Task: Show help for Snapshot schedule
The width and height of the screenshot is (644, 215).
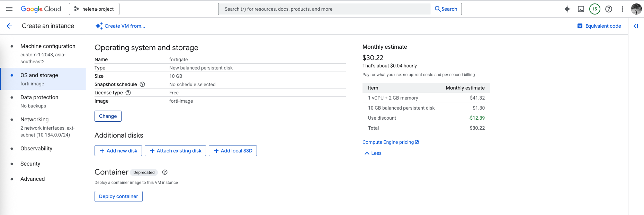Action: click(142, 84)
